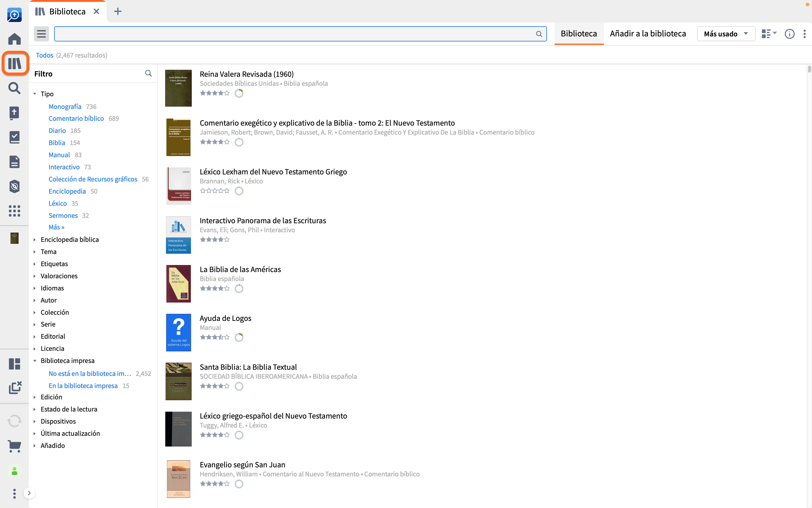
Task: Switch to the Biblioteca view tab
Action: coord(579,34)
